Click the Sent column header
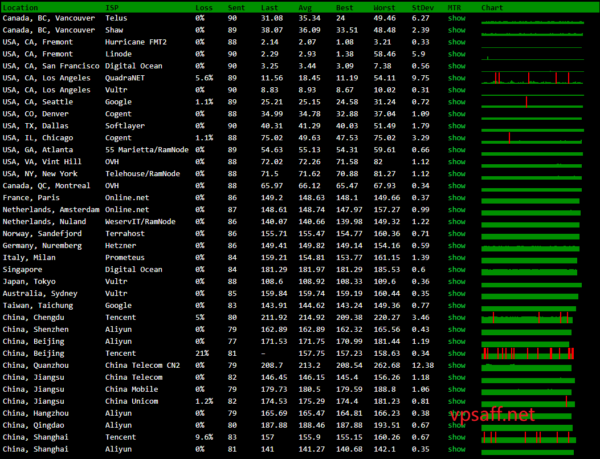 click(236, 8)
